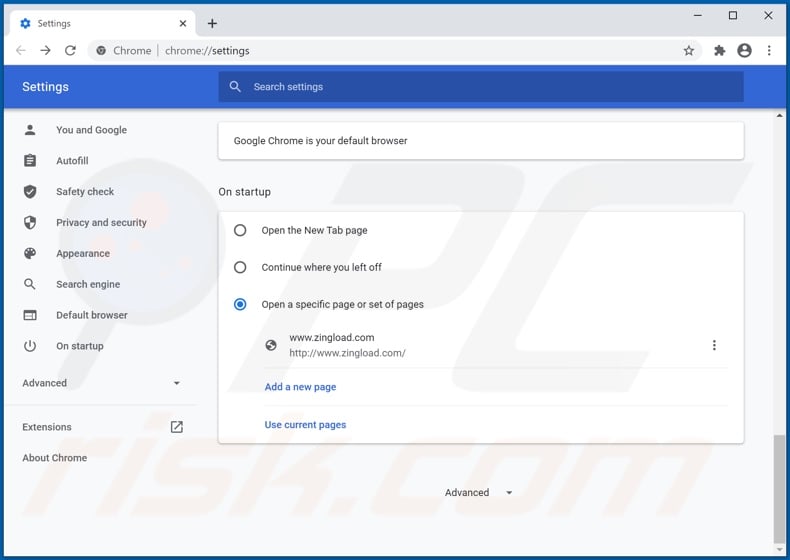Expand Advanced section in sidebar
The image size is (790, 560).
[101, 383]
